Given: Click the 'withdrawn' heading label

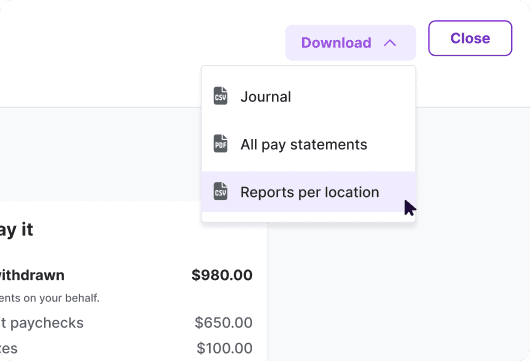Looking at the screenshot, I should coord(32,275).
